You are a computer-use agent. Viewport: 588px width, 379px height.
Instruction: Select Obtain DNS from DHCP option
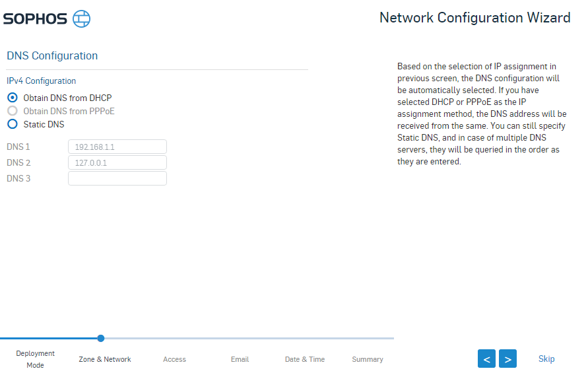13,98
